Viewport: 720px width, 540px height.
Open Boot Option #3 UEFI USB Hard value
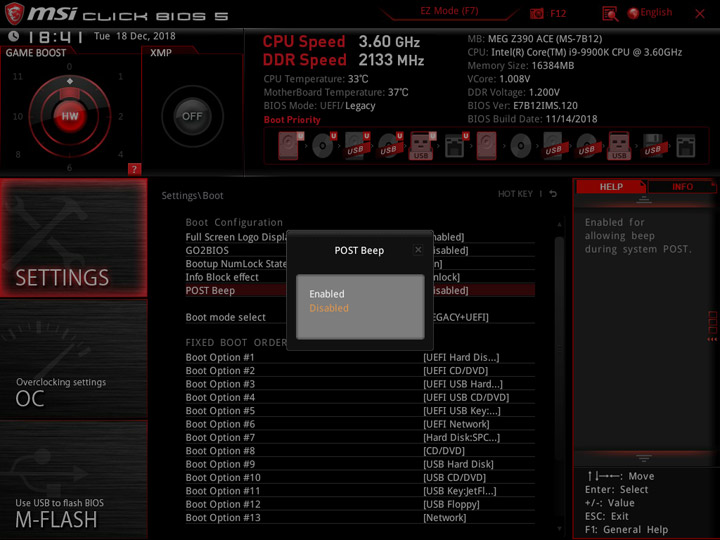point(463,384)
